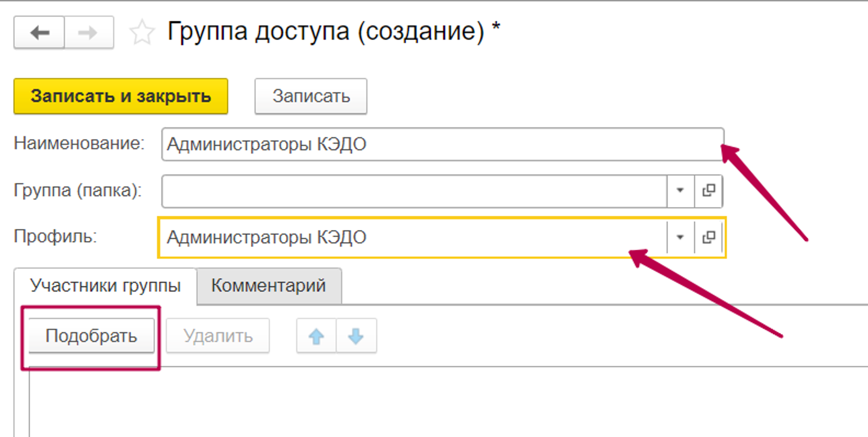Add this form to favorites with the star
Screen dimensions: 868x437
(x=142, y=32)
